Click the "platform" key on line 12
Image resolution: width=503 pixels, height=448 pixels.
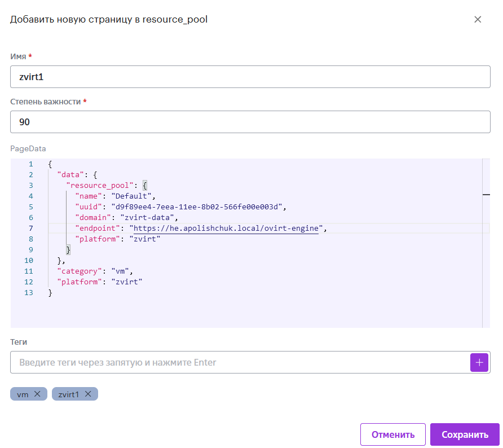click(80, 282)
